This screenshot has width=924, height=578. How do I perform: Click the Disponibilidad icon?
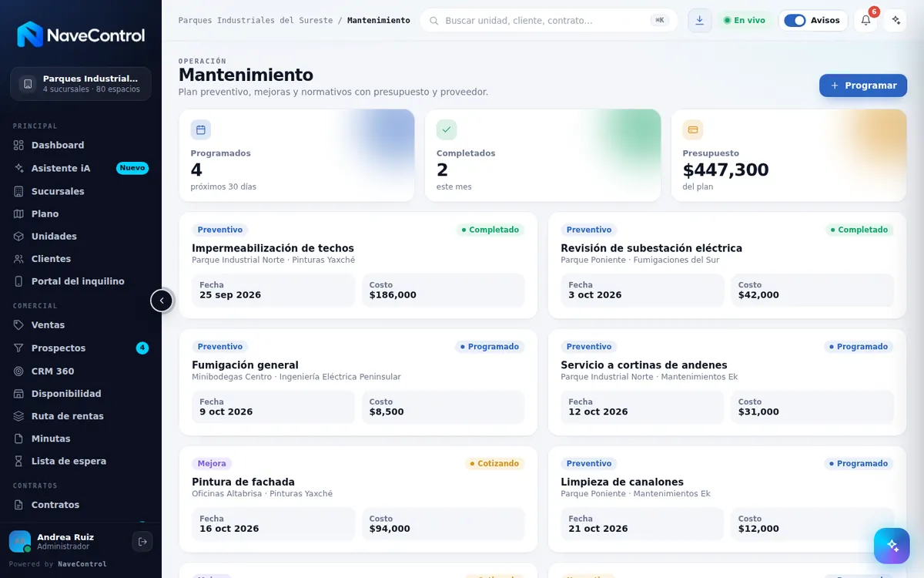tap(19, 394)
